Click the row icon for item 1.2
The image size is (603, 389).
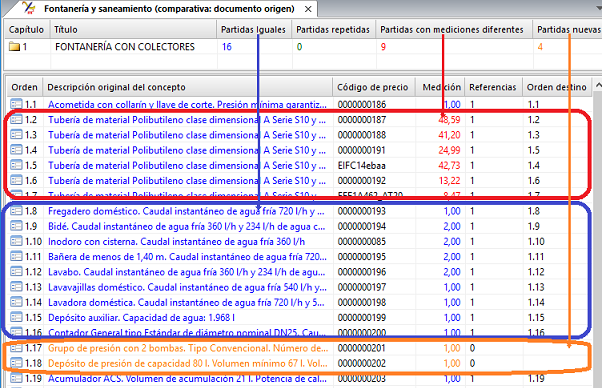(x=16, y=120)
